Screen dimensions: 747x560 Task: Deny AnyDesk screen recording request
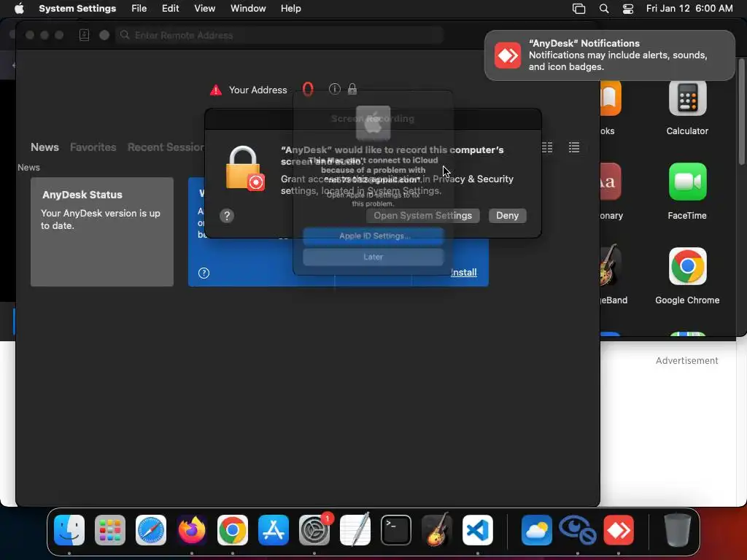(508, 216)
